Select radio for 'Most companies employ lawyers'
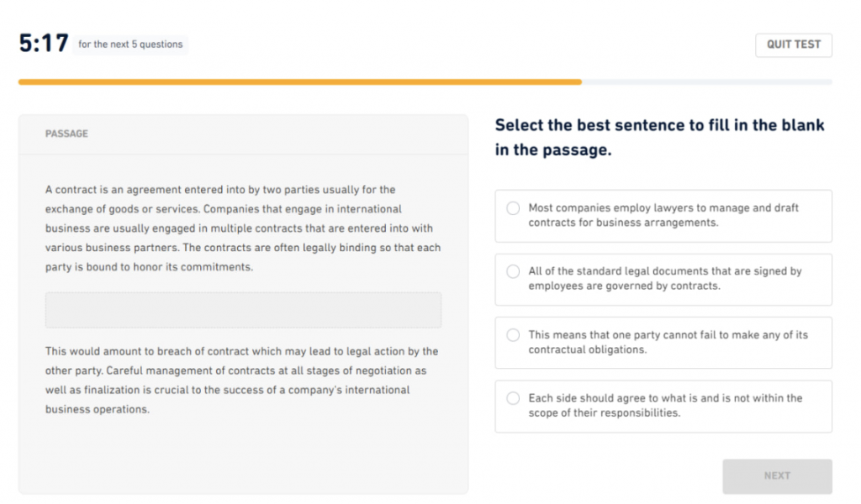 click(513, 208)
